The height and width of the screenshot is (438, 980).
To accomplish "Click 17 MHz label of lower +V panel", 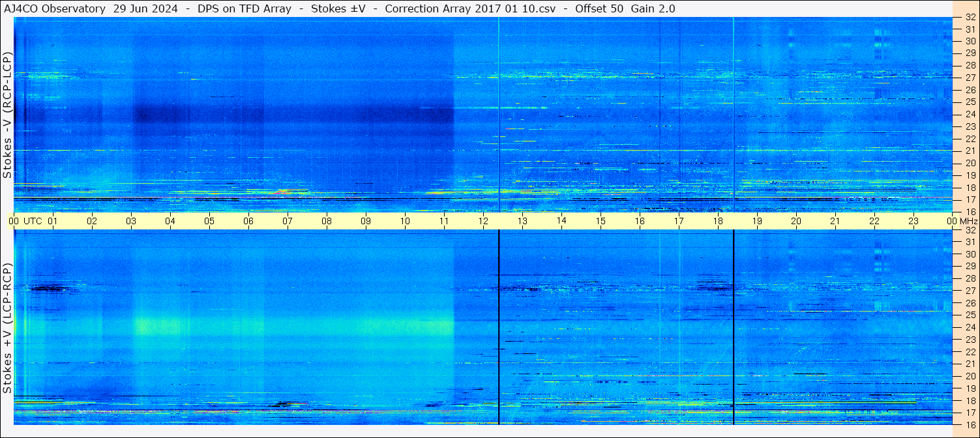I will (970, 413).
